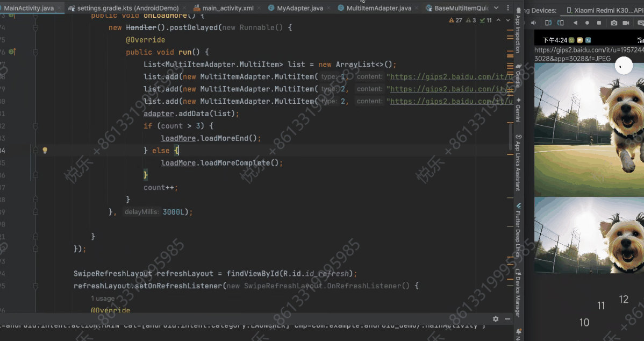Open the bottom panel settings gear
Image resolution: width=644 pixels, height=341 pixels.
[x=496, y=319]
